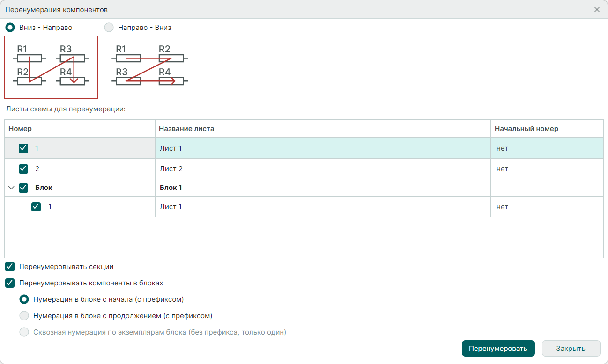Close the dialog with the X icon
The height and width of the screenshot is (364, 608).
597,9
